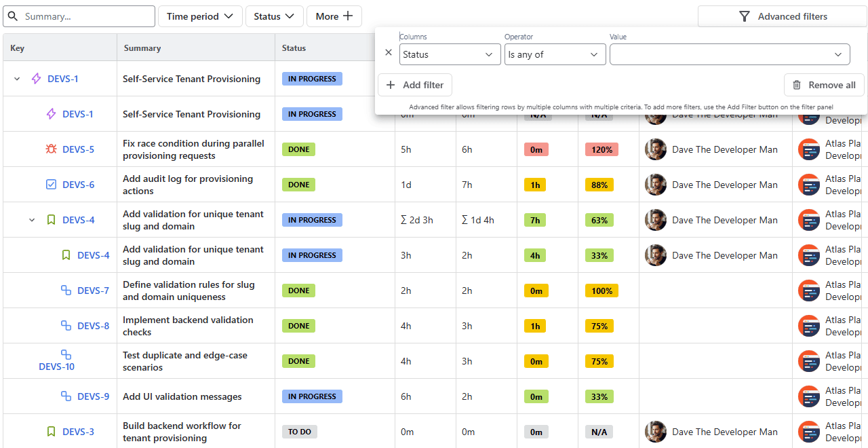Open the Status quick filter menu
868x448 pixels.
pyautogui.click(x=274, y=16)
